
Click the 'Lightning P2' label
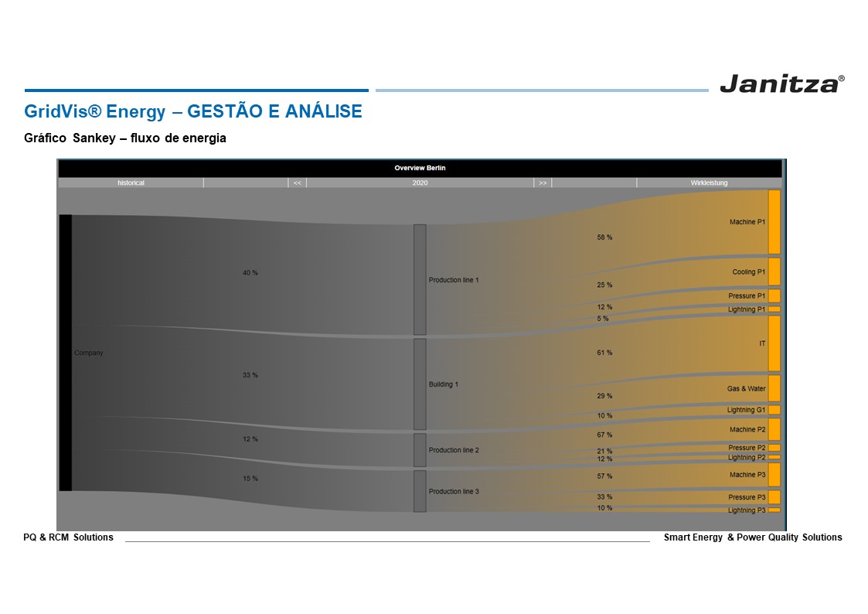point(746,457)
